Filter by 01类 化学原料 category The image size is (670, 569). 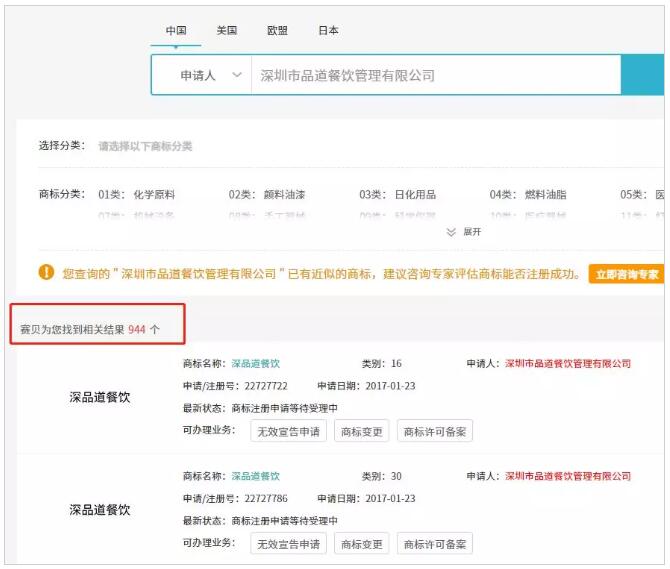pos(137,195)
